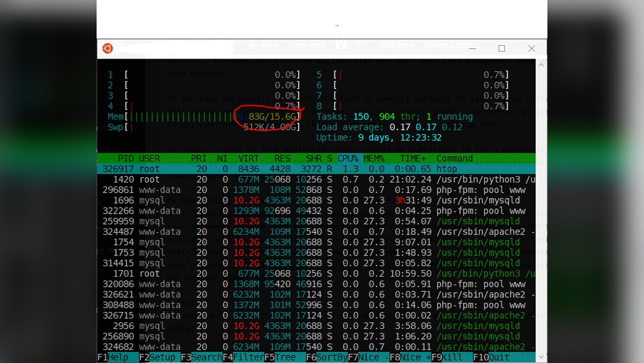Select mysqld process PID 1696
644x363 pixels.
click(x=316, y=201)
